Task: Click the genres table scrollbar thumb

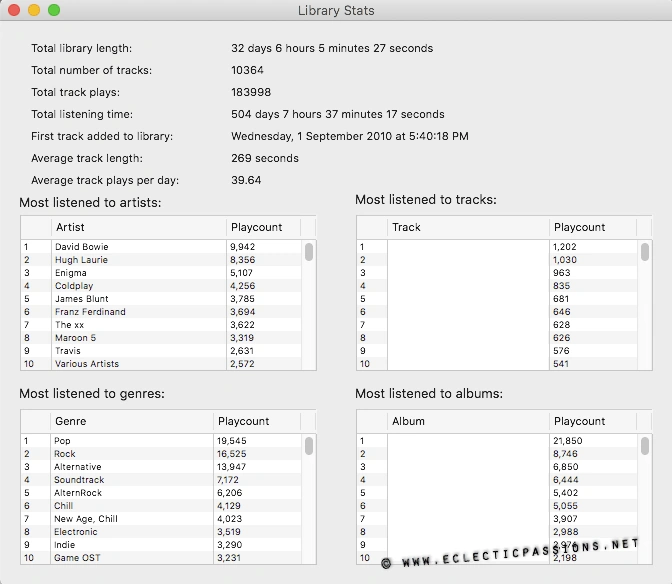Action: tap(309, 446)
